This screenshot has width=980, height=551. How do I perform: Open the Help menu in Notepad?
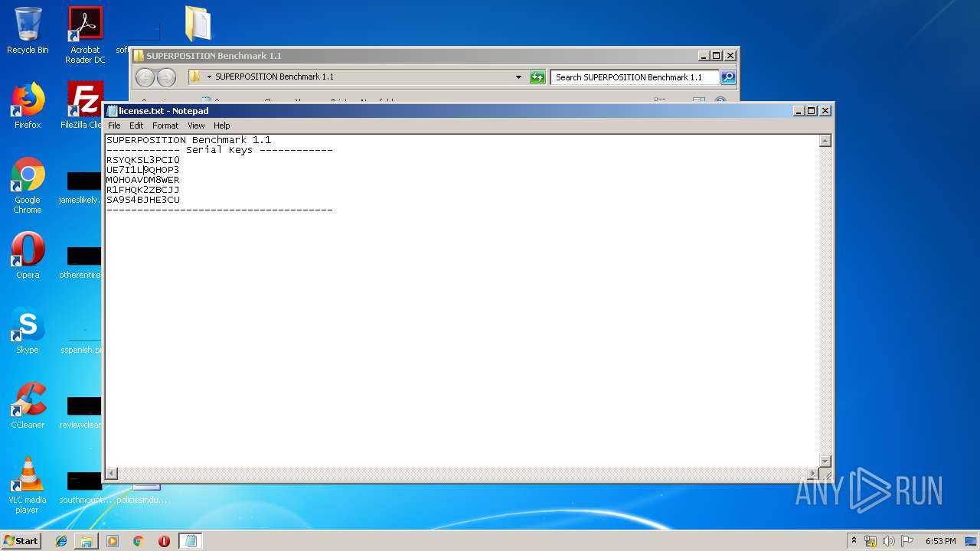point(221,126)
